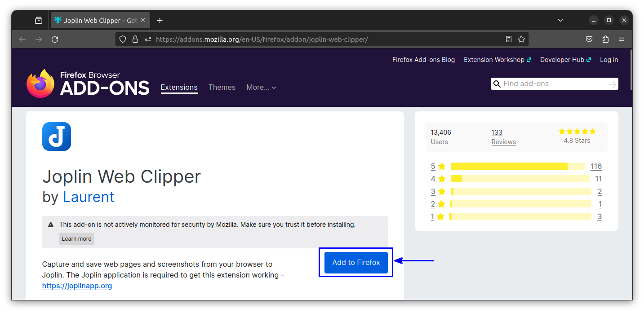Go back with the back arrow
Image resolution: width=644 pixels, height=313 pixels.
click(x=22, y=40)
